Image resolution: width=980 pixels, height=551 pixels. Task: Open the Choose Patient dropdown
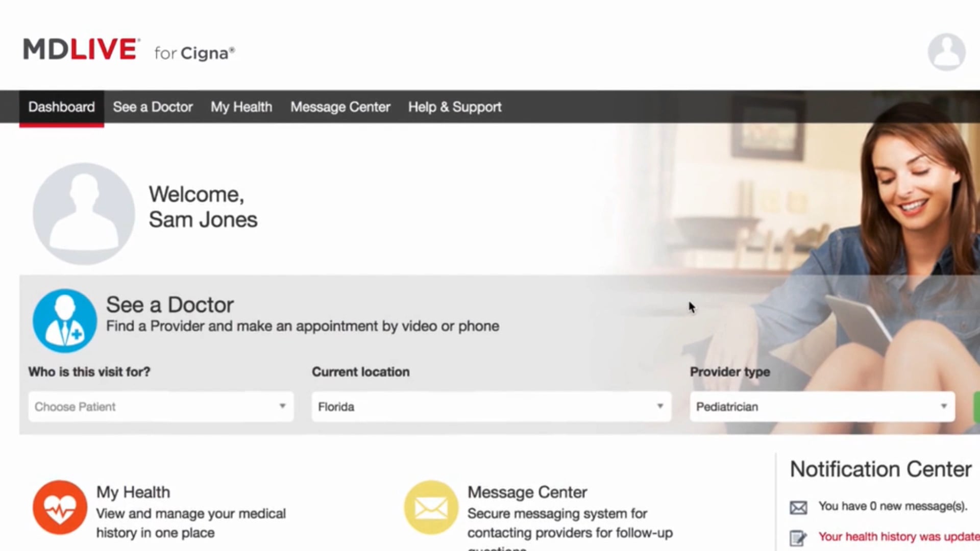tap(161, 407)
